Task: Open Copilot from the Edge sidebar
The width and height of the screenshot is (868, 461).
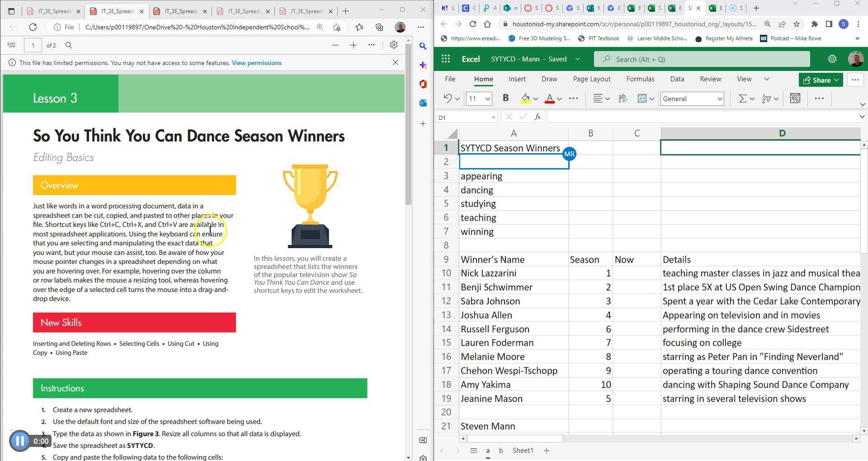Action: pos(423,66)
